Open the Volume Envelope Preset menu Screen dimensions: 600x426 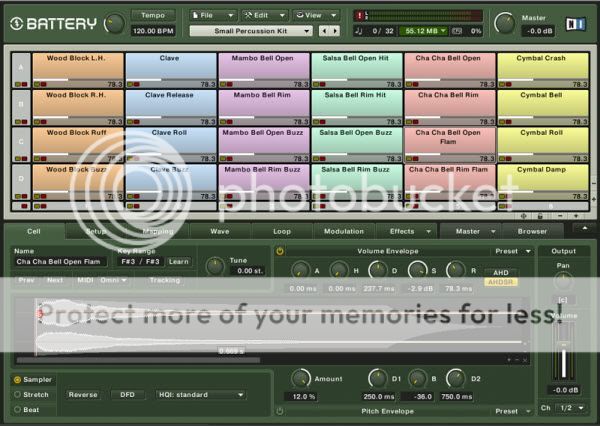pyautogui.click(x=513, y=251)
